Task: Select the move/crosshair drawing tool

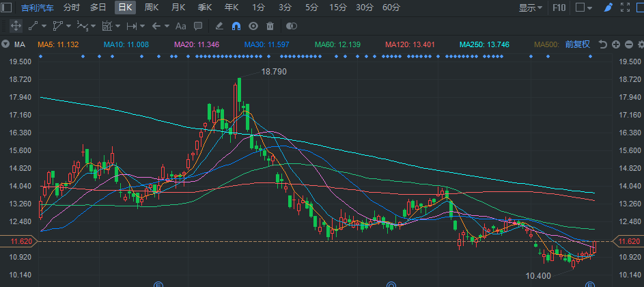Action: 16,26
